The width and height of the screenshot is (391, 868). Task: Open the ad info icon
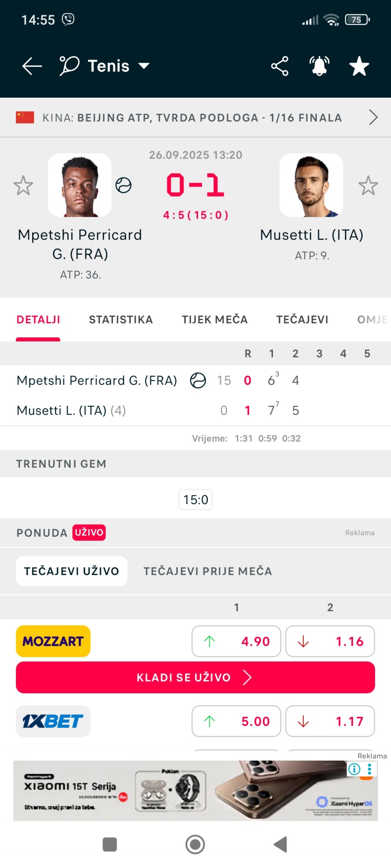(x=354, y=769)
